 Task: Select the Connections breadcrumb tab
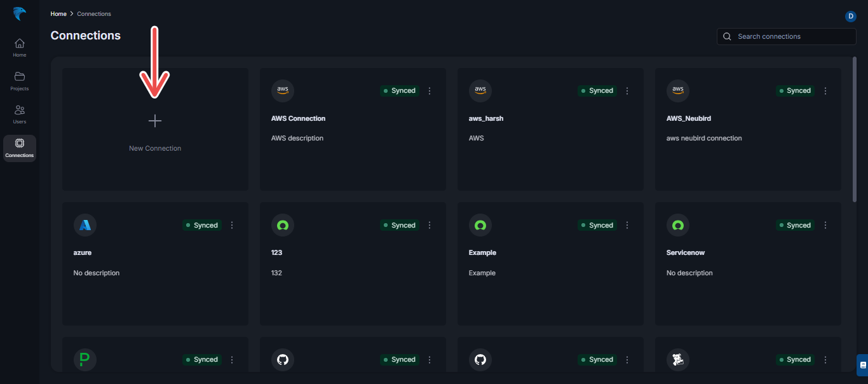click(93, 13)
